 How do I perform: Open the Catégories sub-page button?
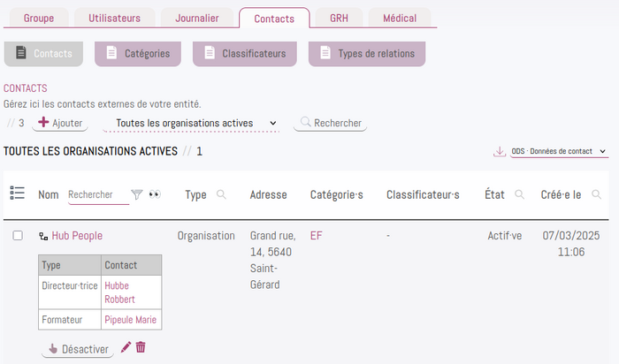(x=138, y=54)
